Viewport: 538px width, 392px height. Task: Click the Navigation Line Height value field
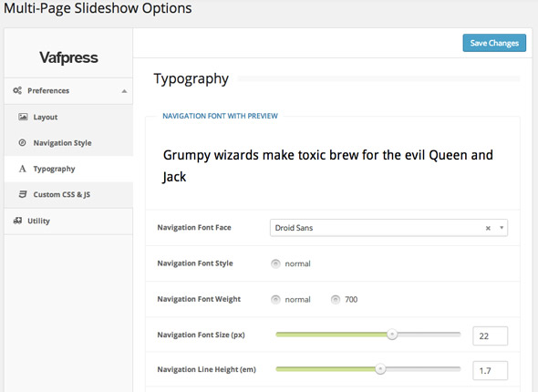(490, 370)
